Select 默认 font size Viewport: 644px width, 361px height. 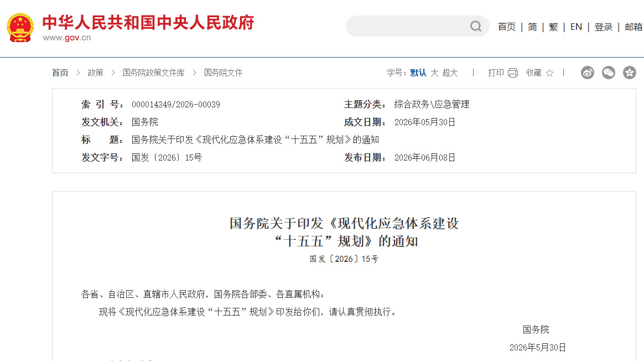coord(418,73)
